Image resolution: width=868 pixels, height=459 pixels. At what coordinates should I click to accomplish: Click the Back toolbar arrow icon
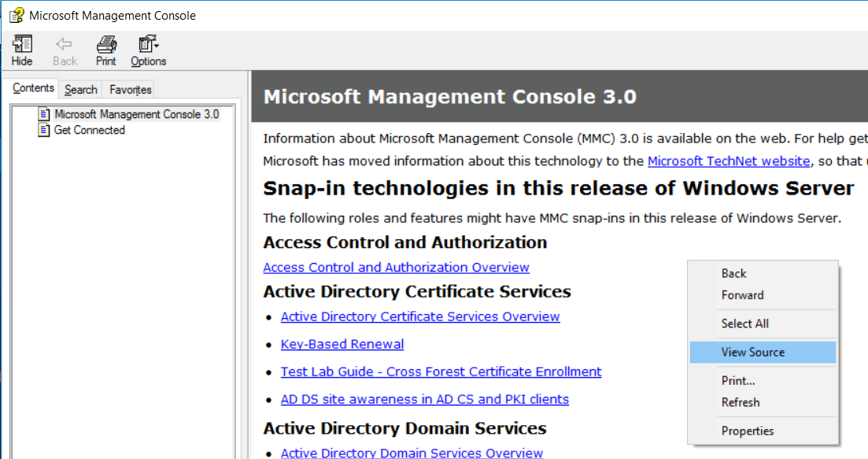65,44
